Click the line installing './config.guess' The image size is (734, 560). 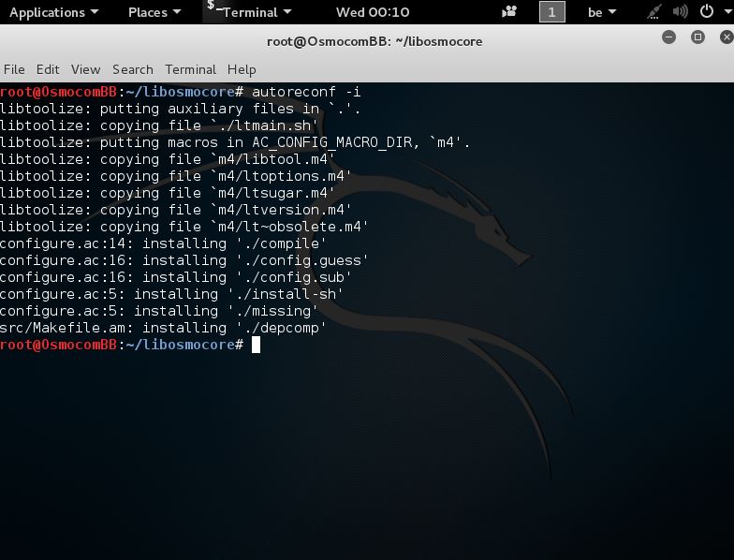[184, 260]
